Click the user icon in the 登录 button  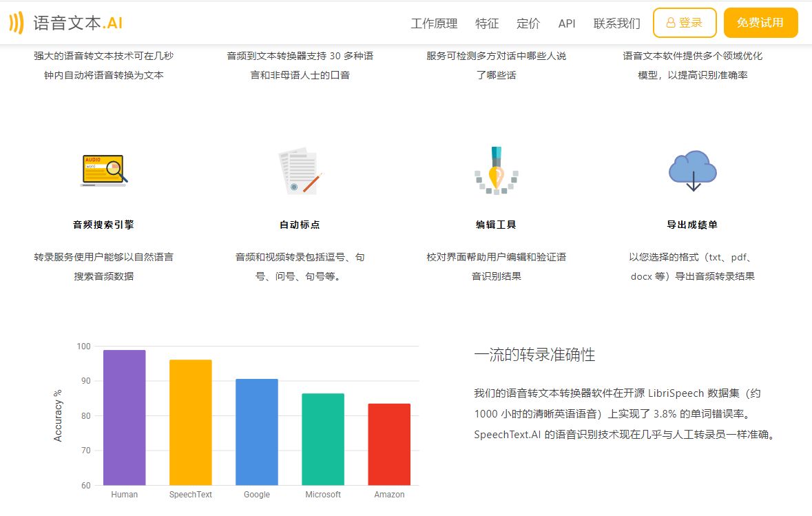[x=671, y=23]
